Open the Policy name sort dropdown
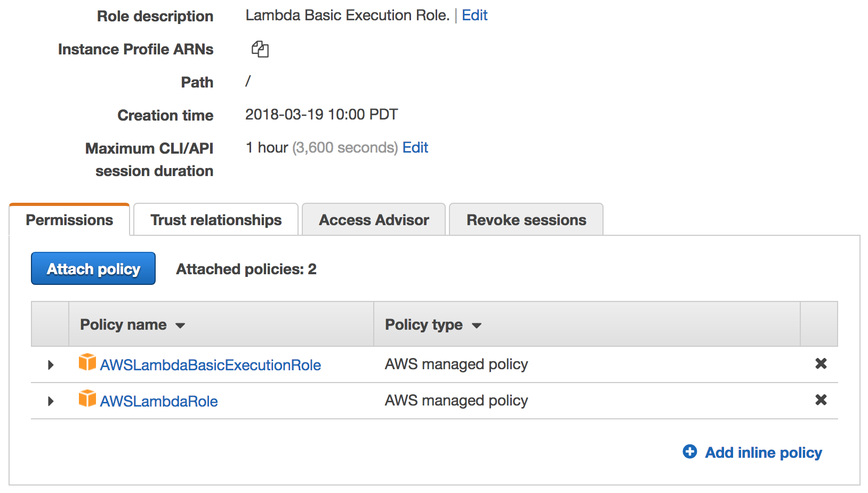Screen dimensions: 868x493 coord(180,325)
